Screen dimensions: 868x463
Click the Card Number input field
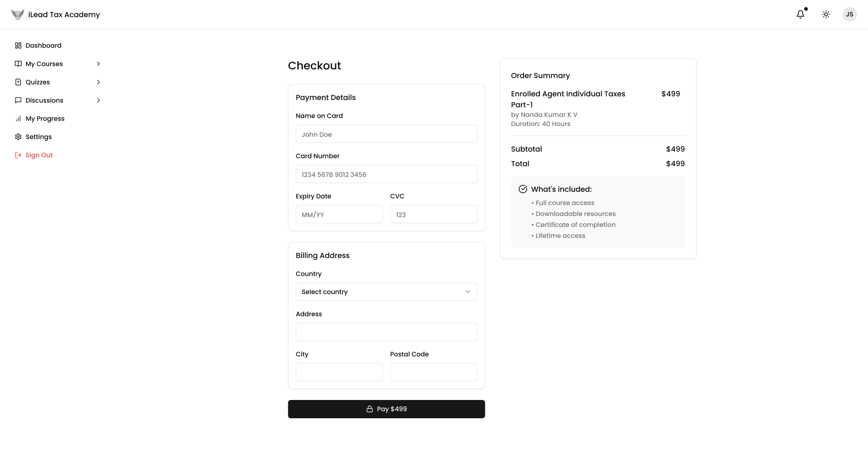point(386,174)
